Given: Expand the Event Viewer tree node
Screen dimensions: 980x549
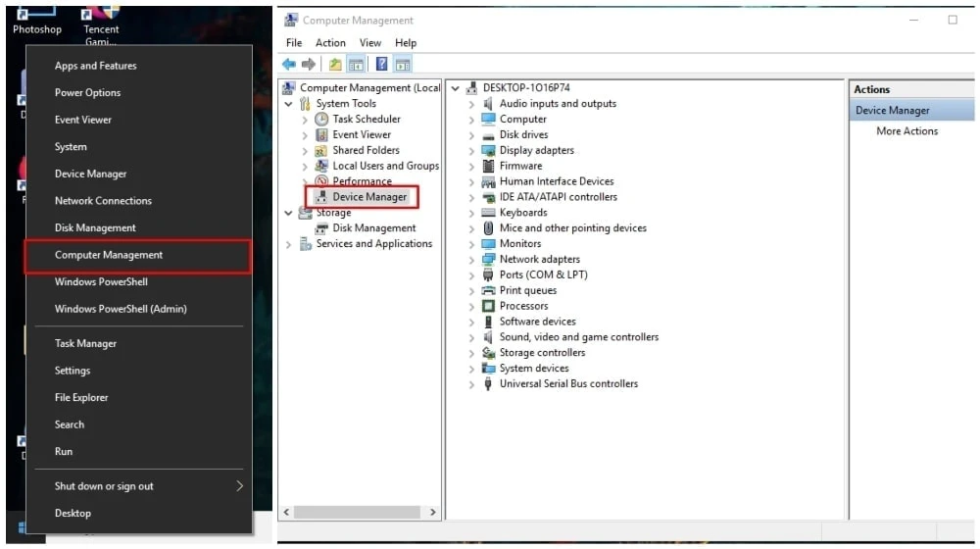Looking at the screenshot, I should [305, 135].
